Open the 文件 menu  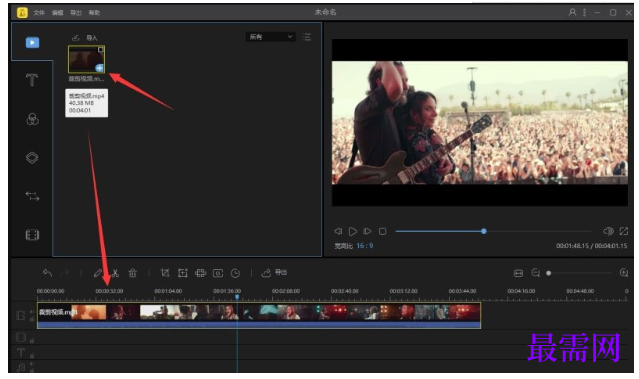coord(39,13)
